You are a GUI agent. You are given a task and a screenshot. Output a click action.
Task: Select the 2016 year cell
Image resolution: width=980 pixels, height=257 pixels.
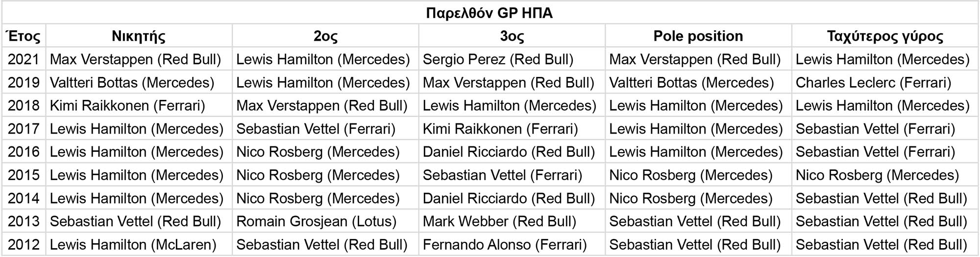pos(24,152)
